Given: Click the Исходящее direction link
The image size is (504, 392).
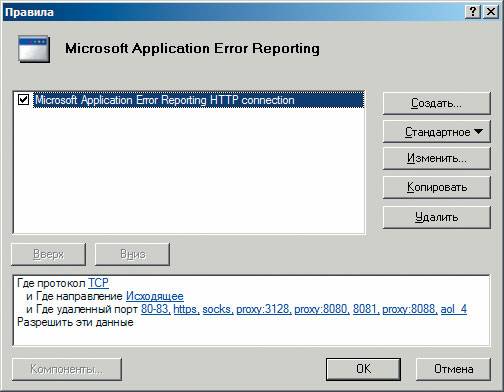Looking at the screenshot, I should click(x=155, y=296).
